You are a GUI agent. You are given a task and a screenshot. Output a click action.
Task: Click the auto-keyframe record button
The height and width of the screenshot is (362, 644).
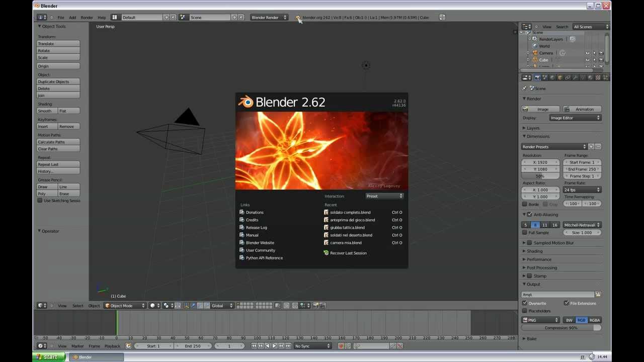(341, 346)
